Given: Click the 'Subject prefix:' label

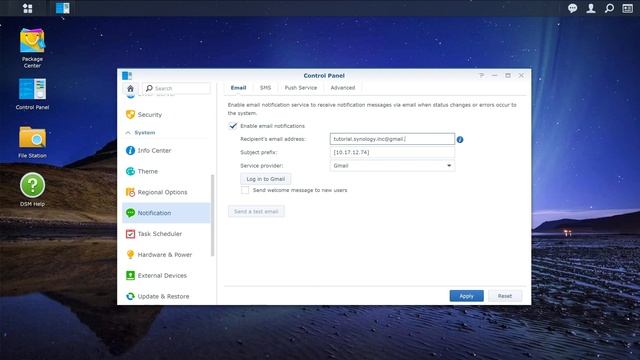Looking at the screenshot, I should point(258,152).
